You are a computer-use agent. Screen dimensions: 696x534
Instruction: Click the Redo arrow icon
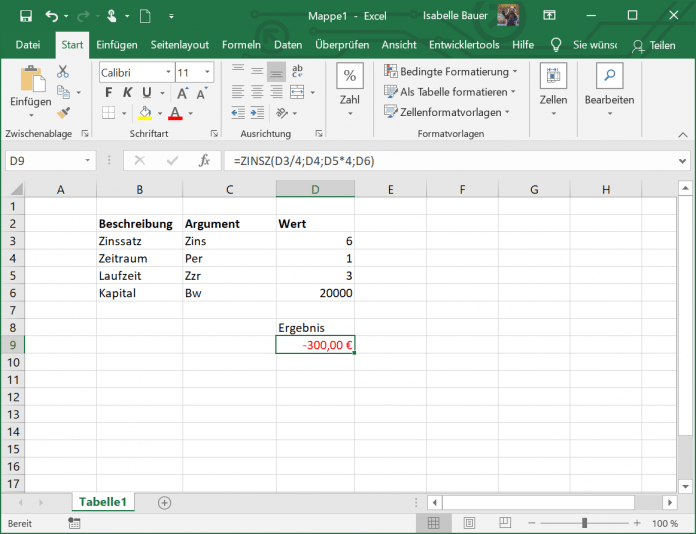83,16
